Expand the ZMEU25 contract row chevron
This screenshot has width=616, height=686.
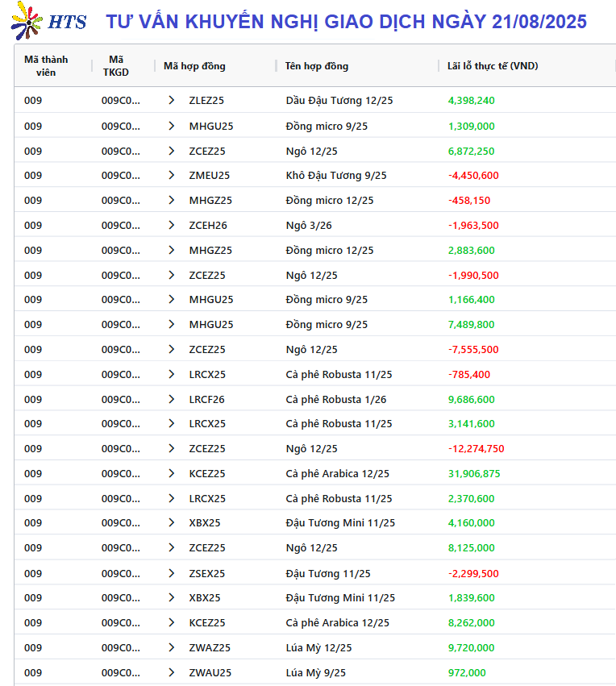[x=172, y=176]
